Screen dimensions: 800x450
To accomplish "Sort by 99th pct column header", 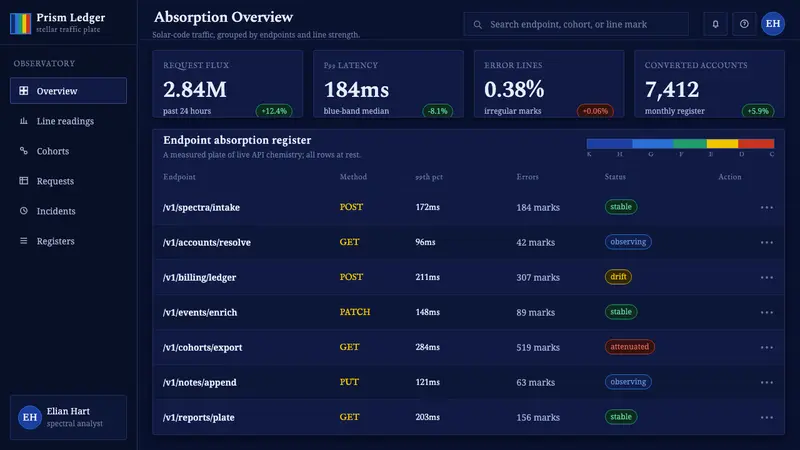I will pos(429,177).
